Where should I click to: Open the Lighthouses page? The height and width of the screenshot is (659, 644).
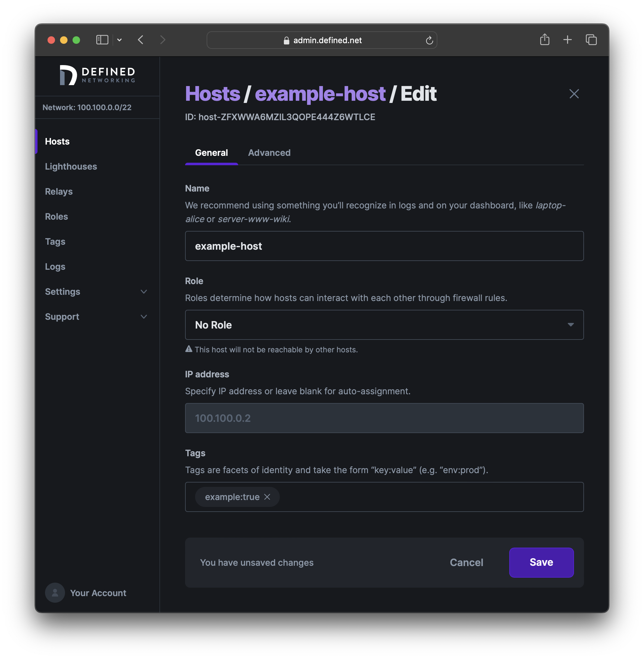click(x=71, y=166)
